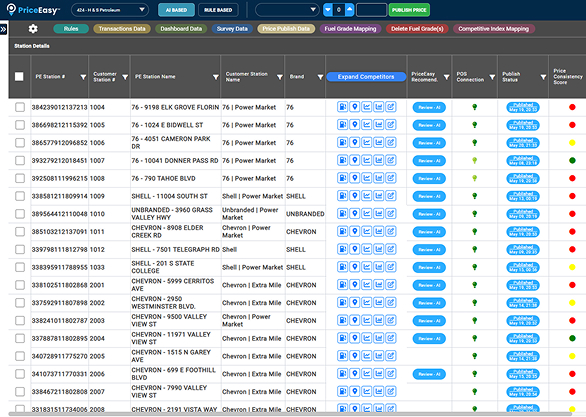
Task: Tick the checkbox for station 1011
Action: (20, 232)
